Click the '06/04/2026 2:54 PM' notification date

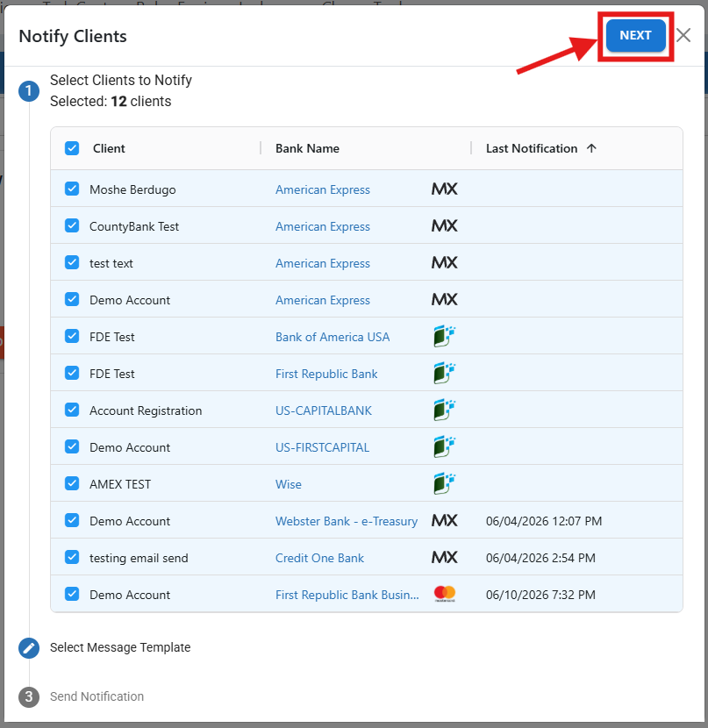coord(540,558)
